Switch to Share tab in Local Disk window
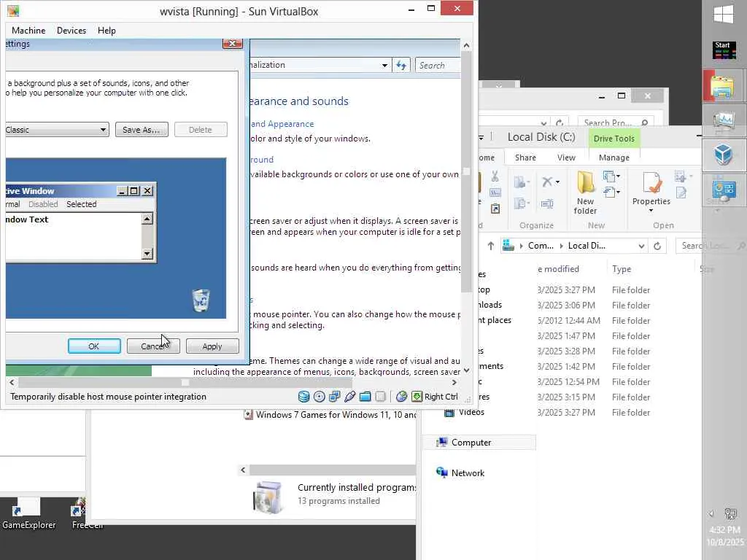The width and height of the screenshot is (747, 560). click(x=525, y=157)
